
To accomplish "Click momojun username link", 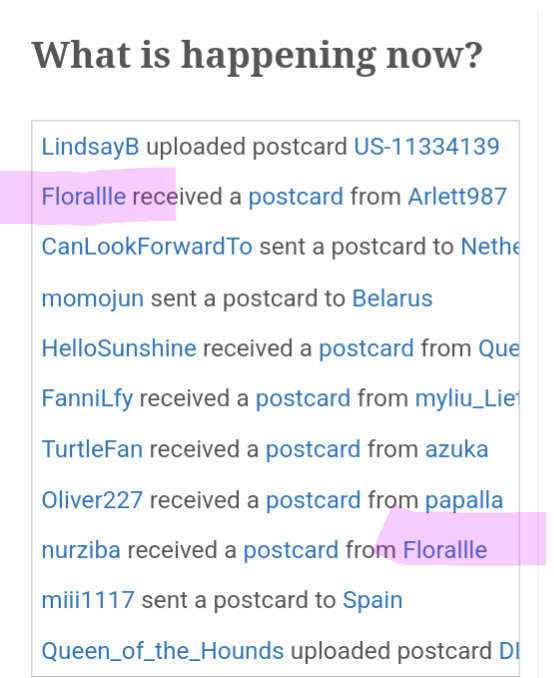I will (93, 299).
